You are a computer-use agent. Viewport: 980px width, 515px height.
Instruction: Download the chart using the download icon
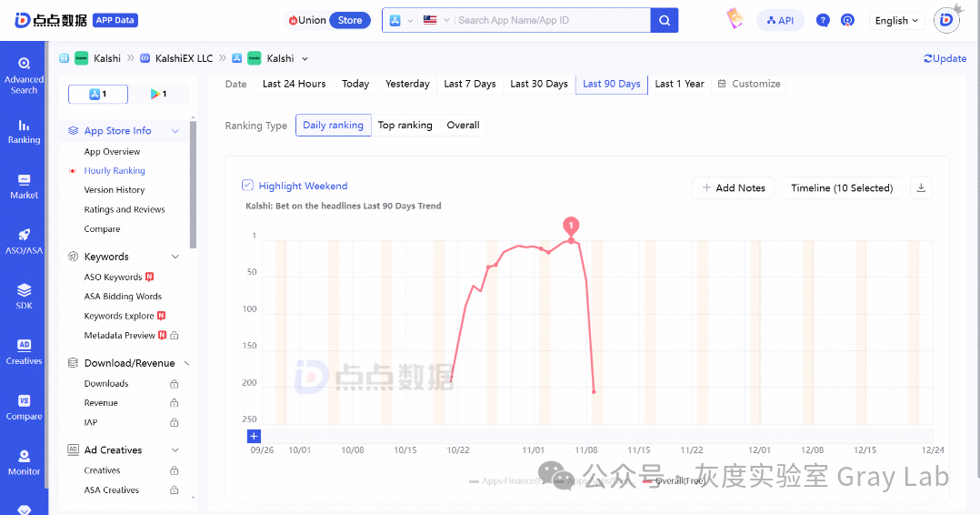click(921, 187)
